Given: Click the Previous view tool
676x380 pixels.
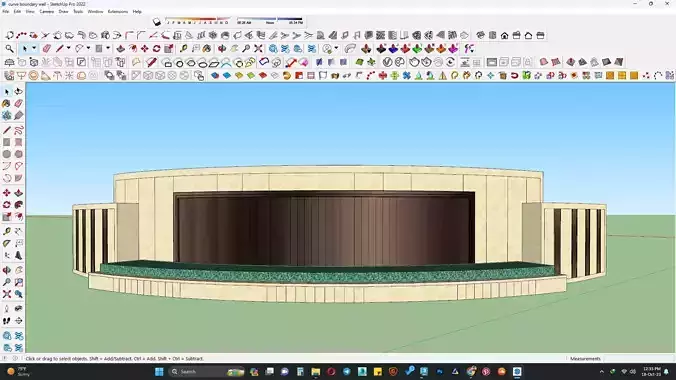Looking at the screenshot, I should (x=19, y=294).
